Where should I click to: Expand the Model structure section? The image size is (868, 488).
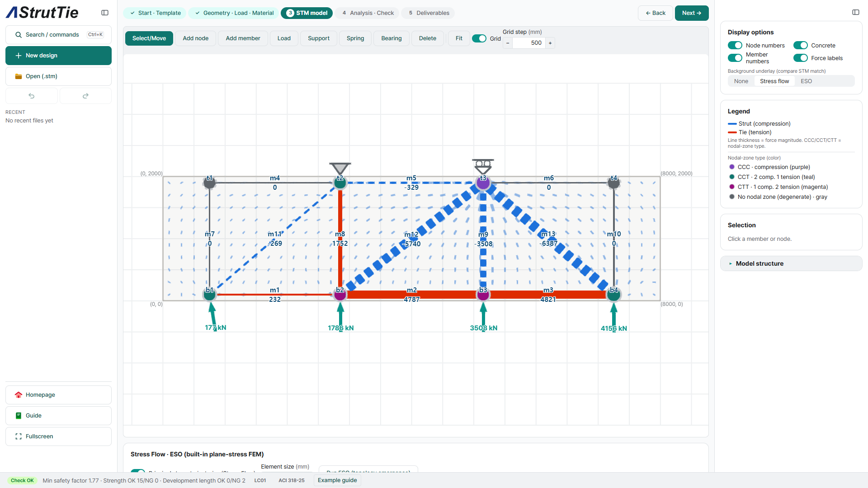(x=791, y=263)
